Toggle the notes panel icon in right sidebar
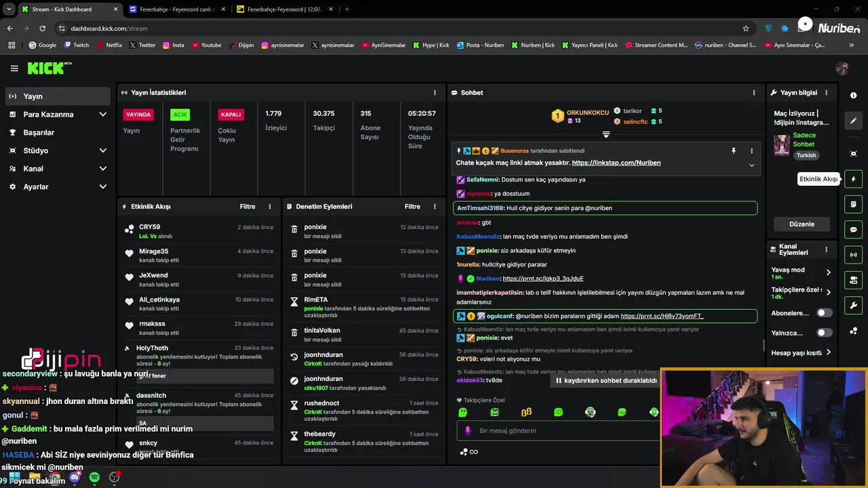Image resolution: width=868 pixels, height=488 pixels. click(x=853, y=204)
